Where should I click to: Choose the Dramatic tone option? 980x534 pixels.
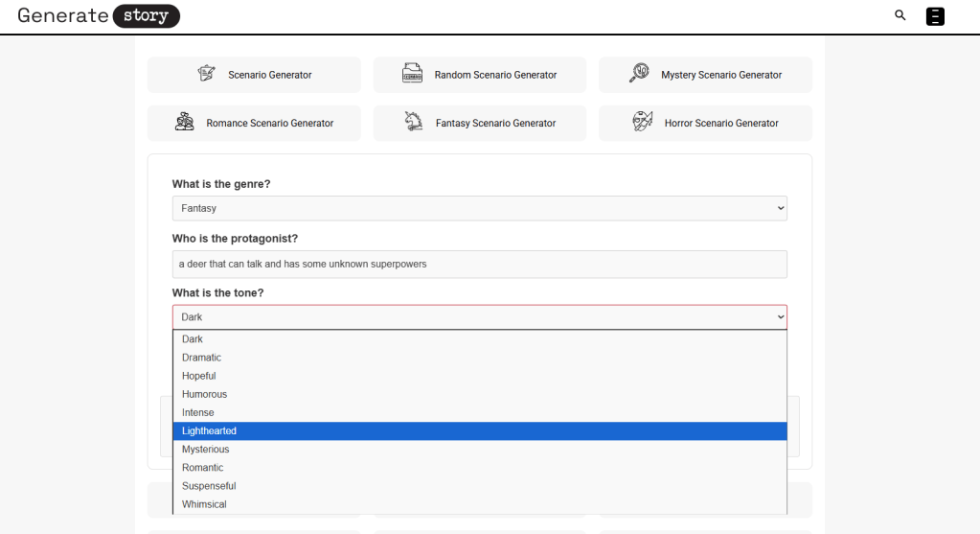click(x=201, y=358)
